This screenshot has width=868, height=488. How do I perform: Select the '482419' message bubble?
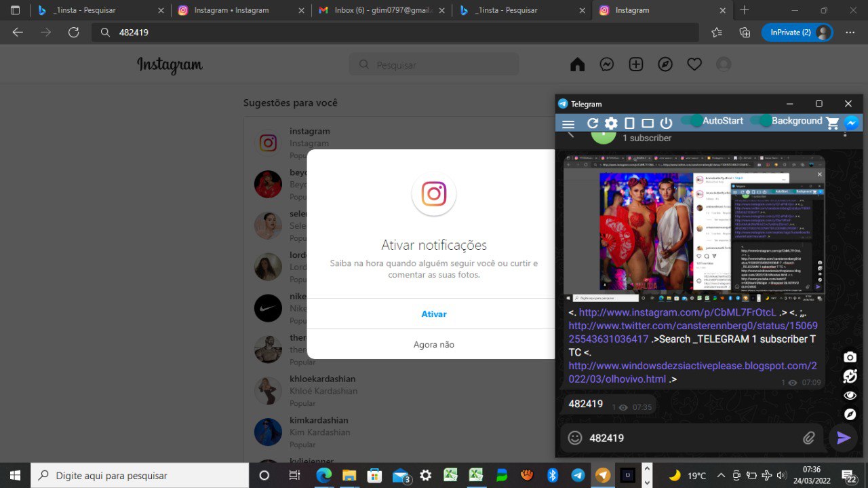coord(609,405)
